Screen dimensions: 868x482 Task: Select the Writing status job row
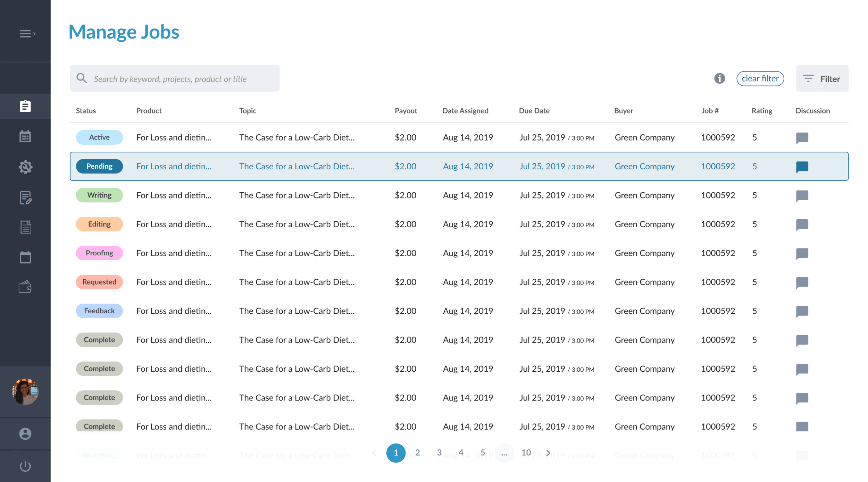(297, 195)
